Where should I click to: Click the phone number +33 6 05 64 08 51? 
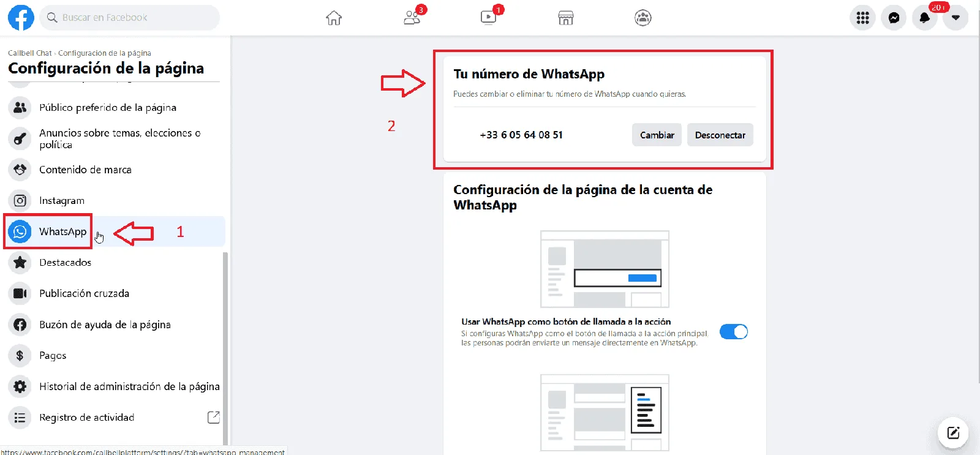pos(521,135)
